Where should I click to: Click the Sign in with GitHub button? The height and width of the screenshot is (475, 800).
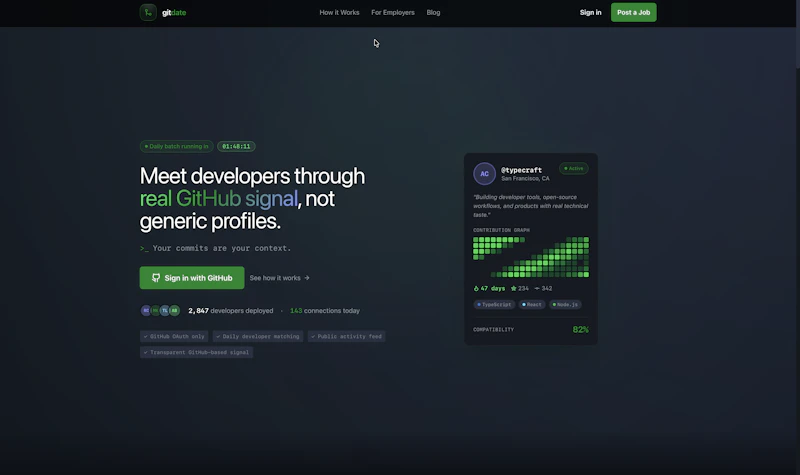(192, 278)
